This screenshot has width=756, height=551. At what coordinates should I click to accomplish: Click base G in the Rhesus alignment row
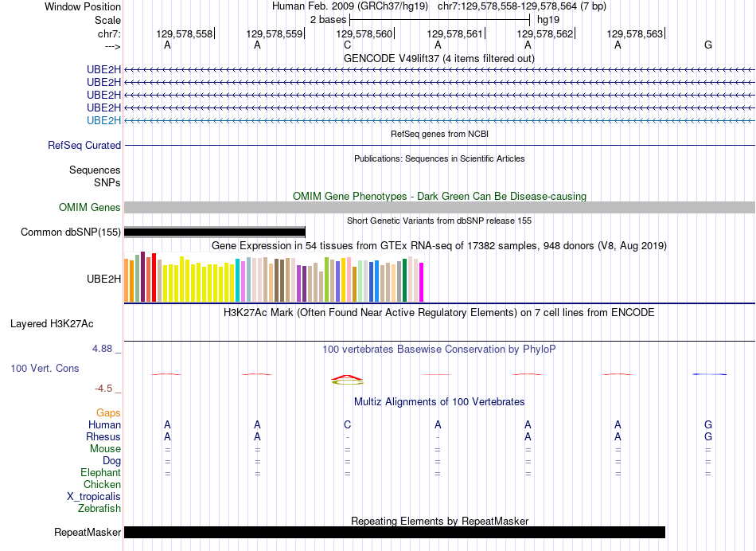click(x=707, y=436)
